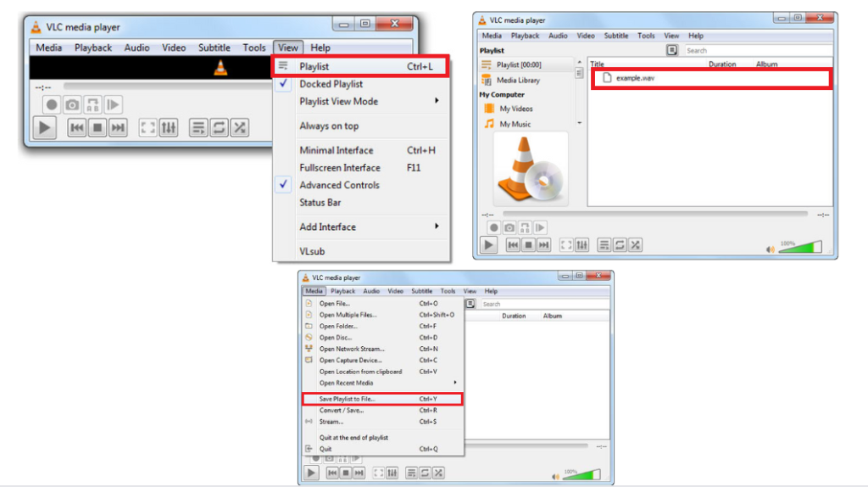Toggle shuffle in top-right VLC window

(636, 245)
